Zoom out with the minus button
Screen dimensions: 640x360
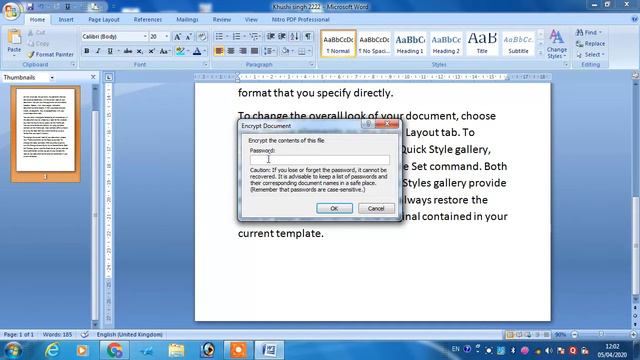tap(574, 335)
